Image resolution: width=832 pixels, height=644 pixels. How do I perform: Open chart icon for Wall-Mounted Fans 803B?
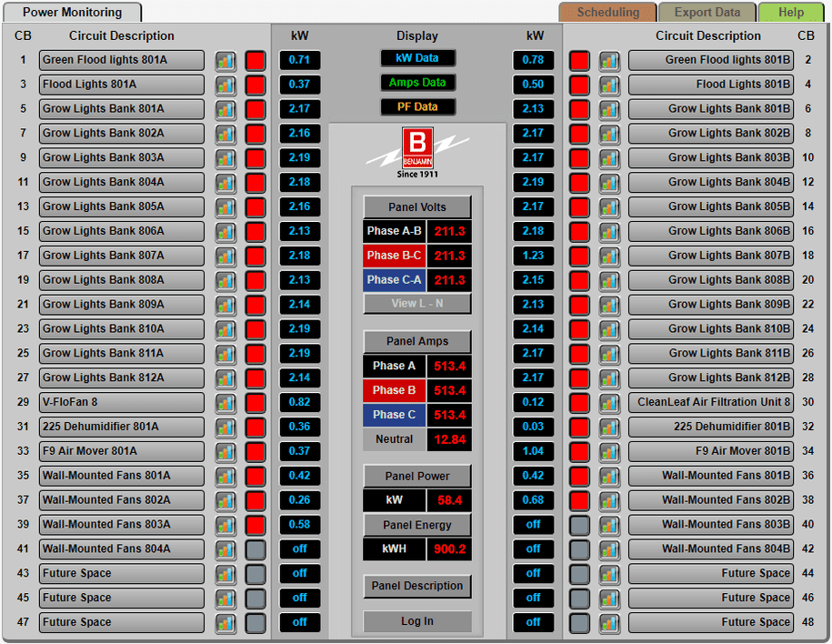609,525
